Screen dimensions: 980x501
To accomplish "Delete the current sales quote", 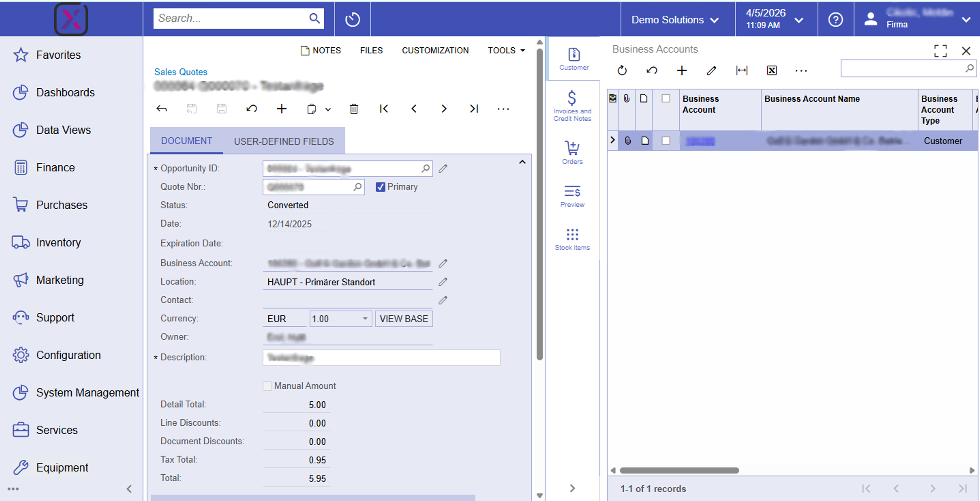I will click(x=353, y=109).
